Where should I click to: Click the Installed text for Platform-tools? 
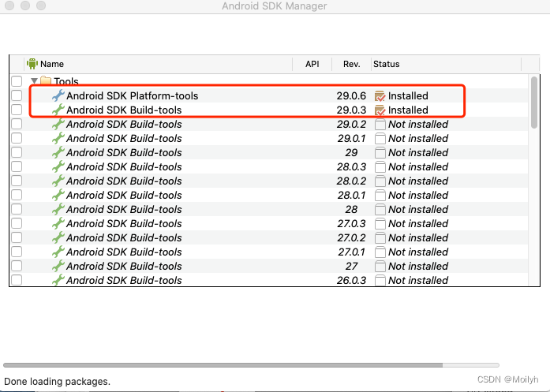(408, 95)
